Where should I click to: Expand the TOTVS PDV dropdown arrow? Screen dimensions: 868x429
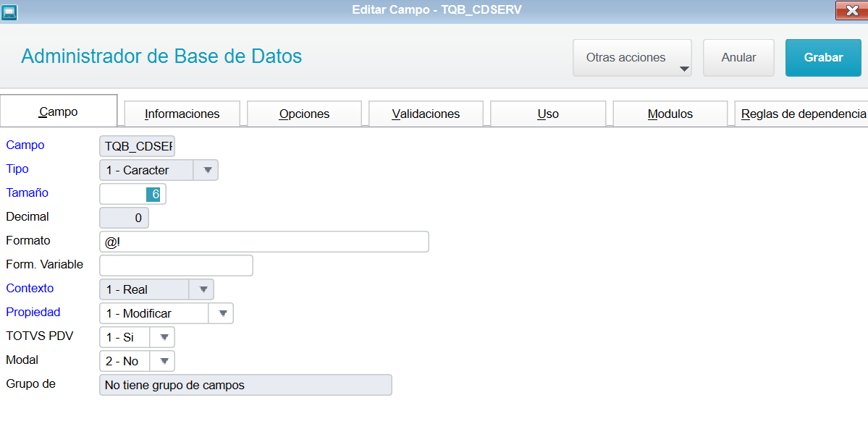click(162, 336)
